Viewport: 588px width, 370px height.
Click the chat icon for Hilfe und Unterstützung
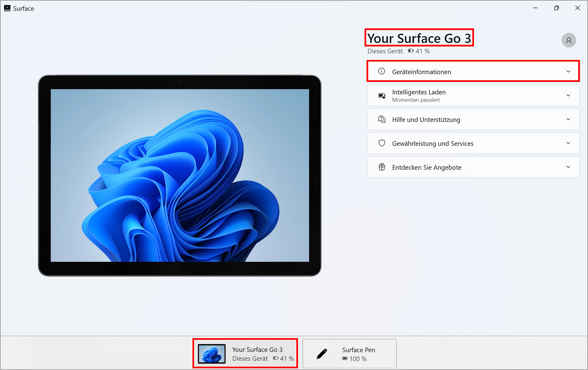coord(381,119)
